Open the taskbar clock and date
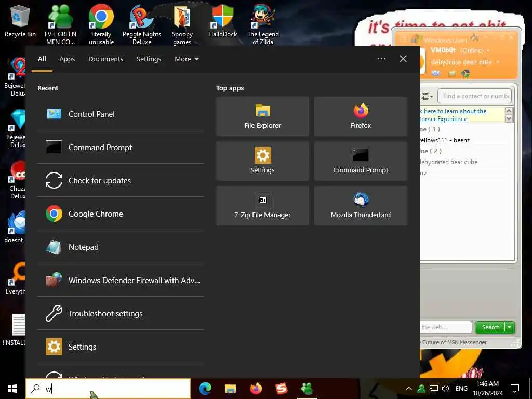Image resolution: width=532 pixels, height=399 pixels. pos(487,389)
